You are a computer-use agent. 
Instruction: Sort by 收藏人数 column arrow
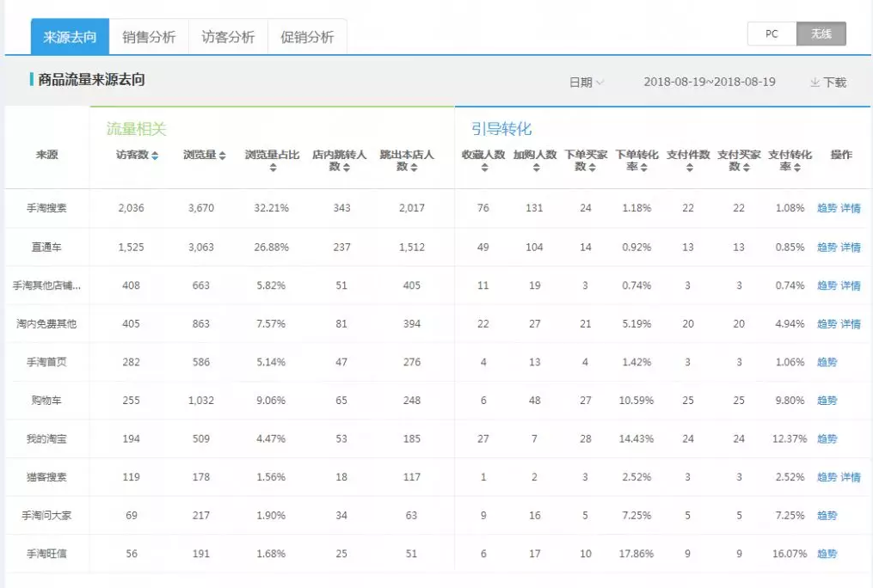pos(484,168)
